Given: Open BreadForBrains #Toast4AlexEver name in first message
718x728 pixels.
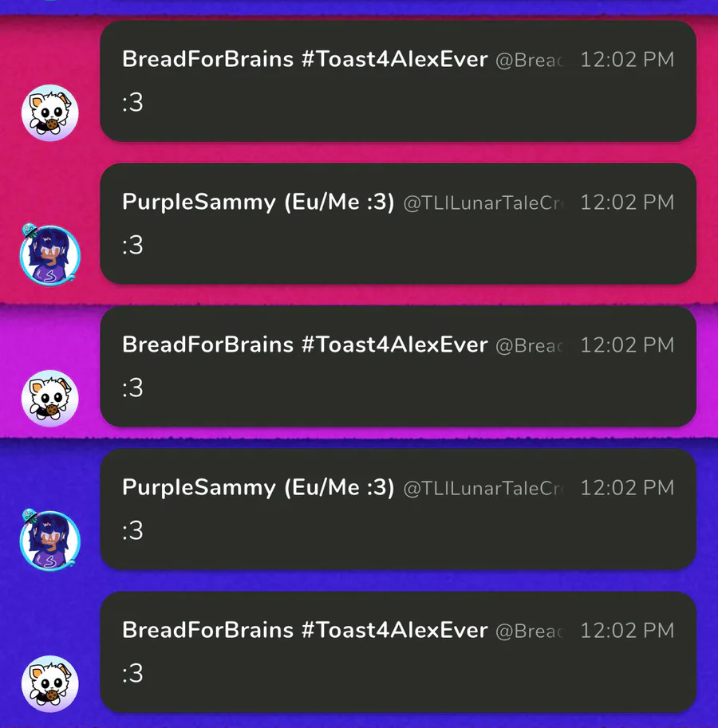Looking at the screenshot, I should tap(305, 60).
